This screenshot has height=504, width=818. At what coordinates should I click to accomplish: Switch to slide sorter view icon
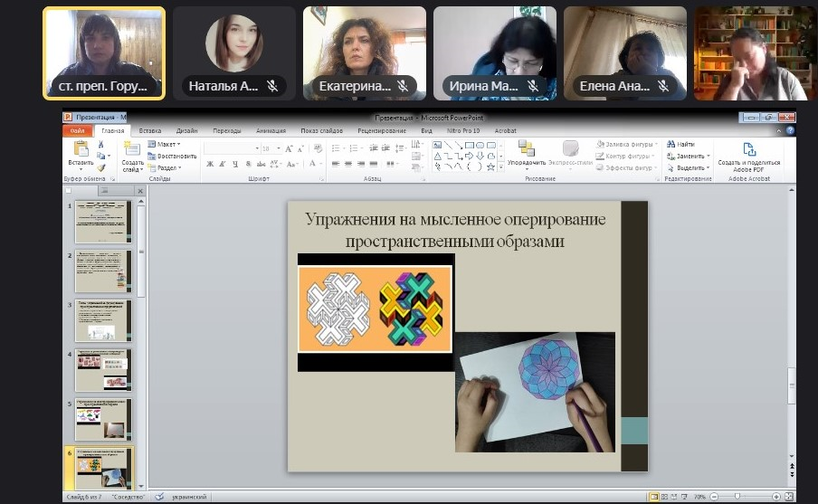tap(664, 497)
